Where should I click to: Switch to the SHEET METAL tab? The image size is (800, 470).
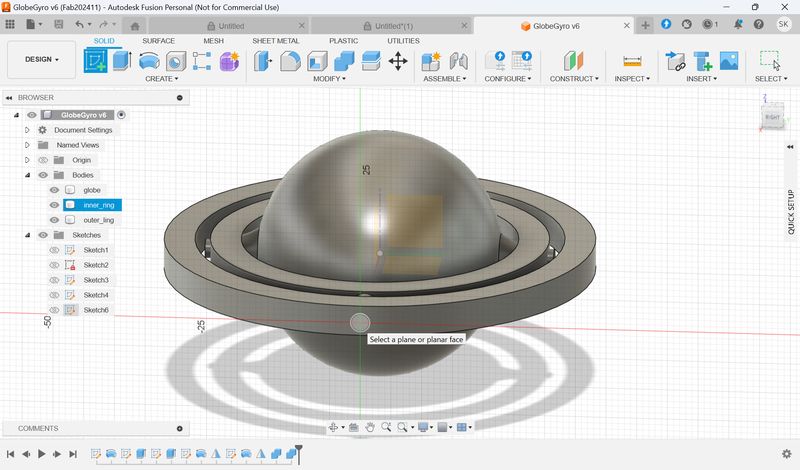point(276,41)
